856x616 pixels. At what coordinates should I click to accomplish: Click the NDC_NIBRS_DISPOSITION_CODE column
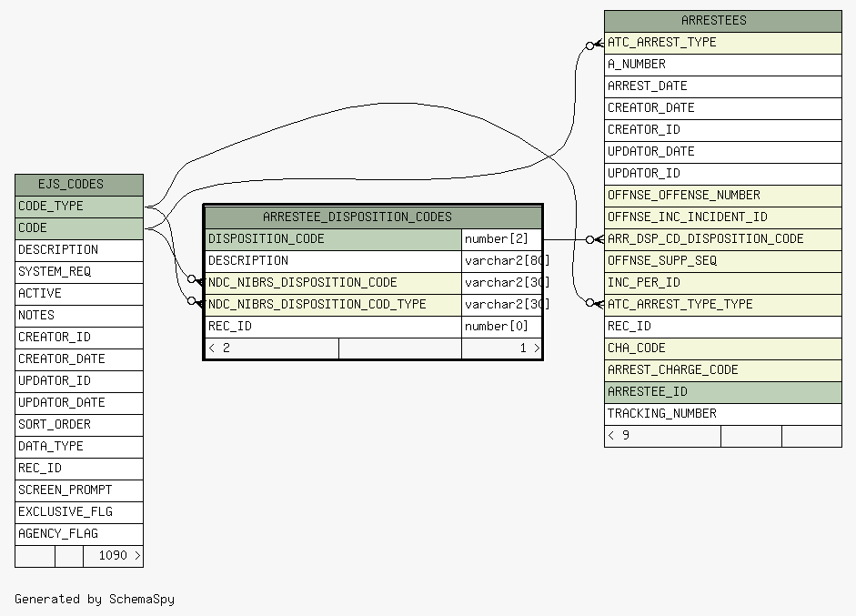click(333, 283)
